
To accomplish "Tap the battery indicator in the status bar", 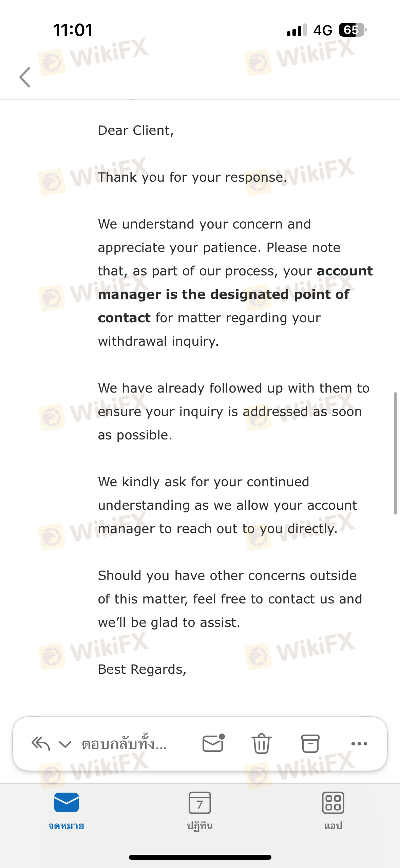I will point(353,30).
